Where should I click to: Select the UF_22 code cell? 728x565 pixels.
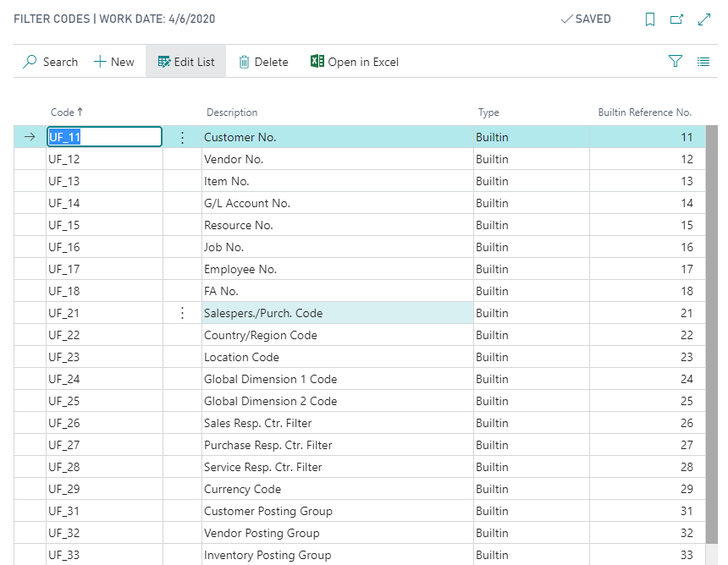[104, 335]
